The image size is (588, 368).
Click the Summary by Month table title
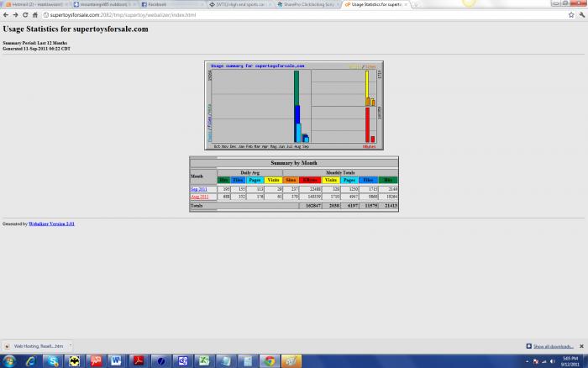(x=294, y=163)
